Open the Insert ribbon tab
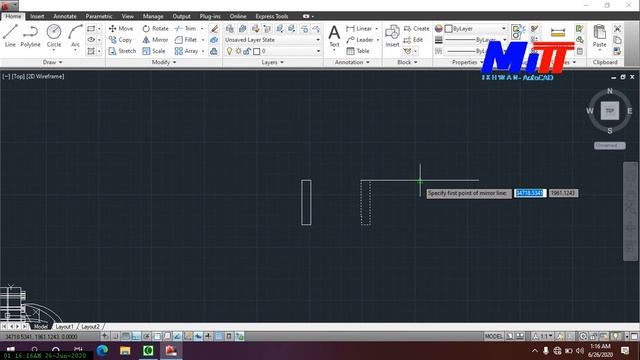Viewport: 640px width, 360px height. [x=37, y=16]
